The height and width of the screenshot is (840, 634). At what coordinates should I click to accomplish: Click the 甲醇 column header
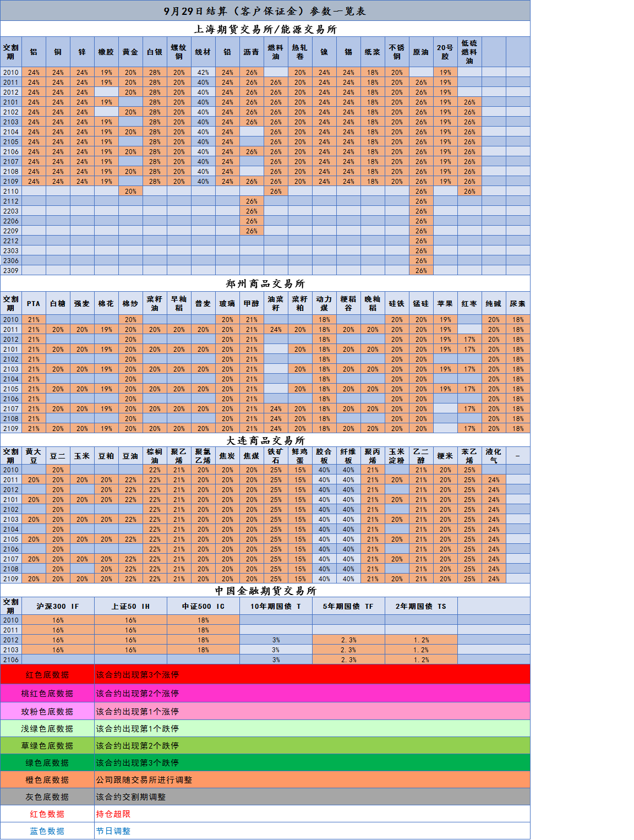(x=252, y=303)
